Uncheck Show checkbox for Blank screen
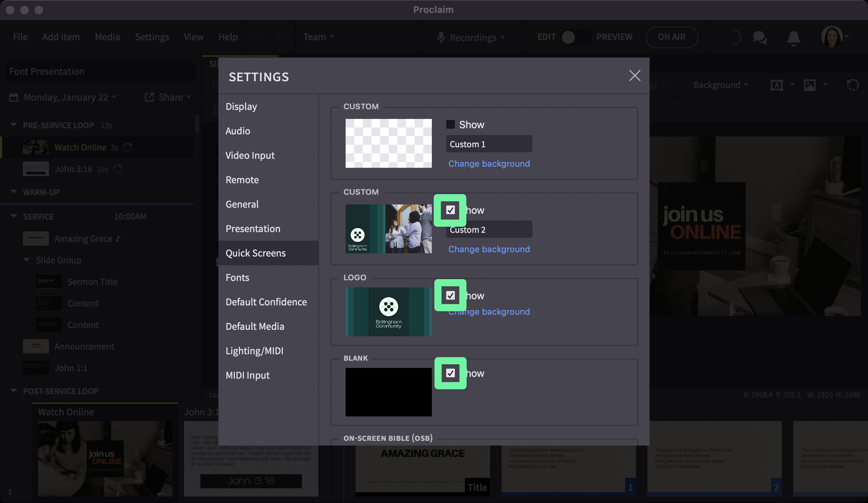 [451, 373]
